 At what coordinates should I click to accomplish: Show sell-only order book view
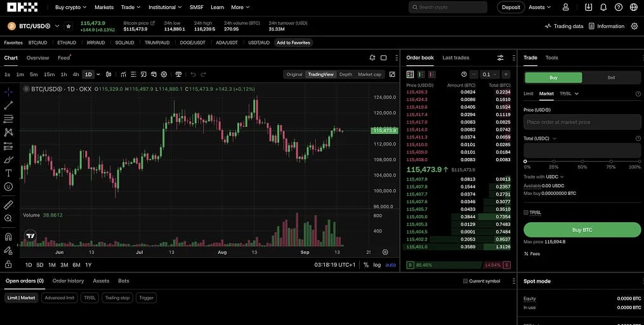tap(431, 74)
